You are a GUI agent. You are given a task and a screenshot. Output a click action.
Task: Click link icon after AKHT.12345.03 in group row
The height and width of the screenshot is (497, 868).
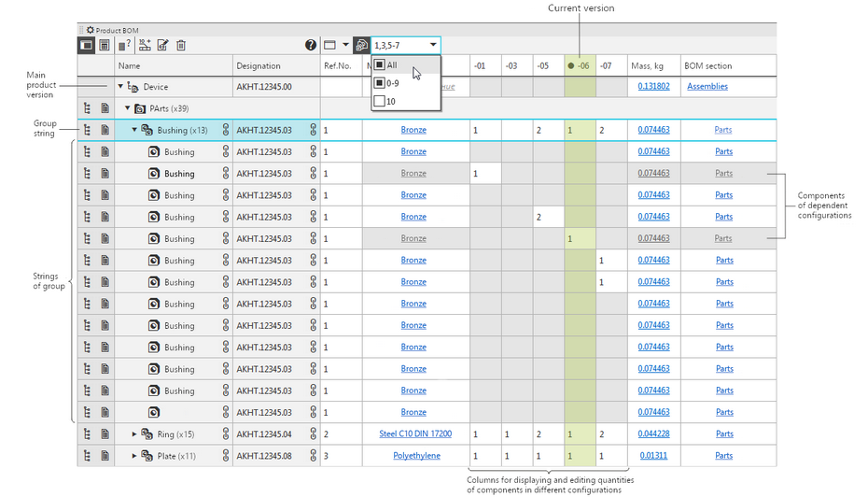(x=313, y=130)
